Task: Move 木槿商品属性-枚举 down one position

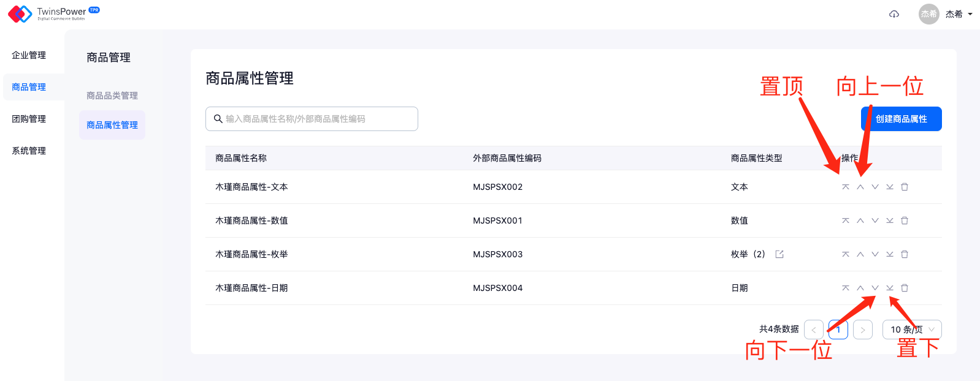Action: click(x=875, y=254)
